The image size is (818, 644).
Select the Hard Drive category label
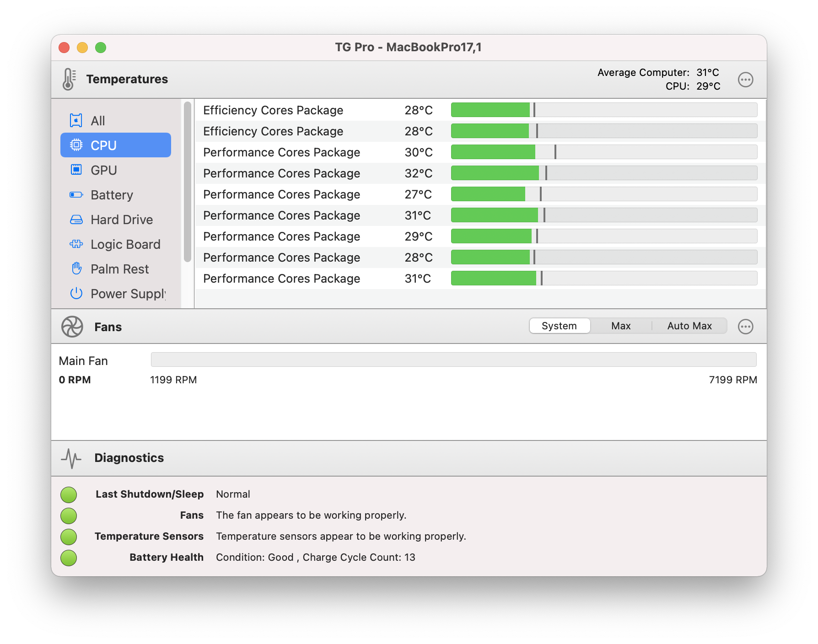click(x=122, y=220)
